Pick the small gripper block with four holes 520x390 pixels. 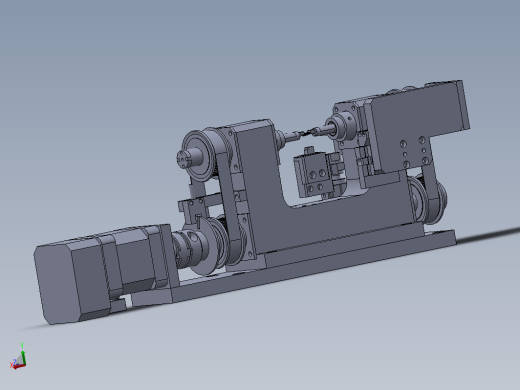pyautogui.click(x=314, y=175)
